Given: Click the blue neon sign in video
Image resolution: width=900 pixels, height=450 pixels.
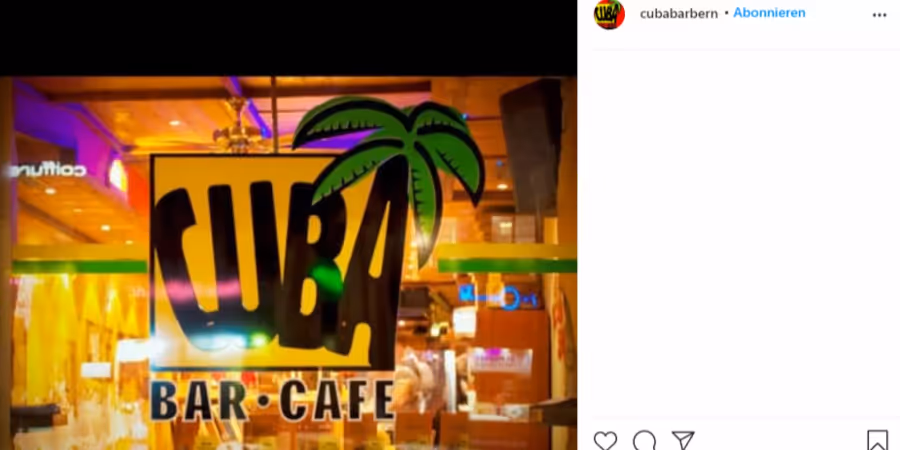Looking at the screenshot, I should pos(498,297).
